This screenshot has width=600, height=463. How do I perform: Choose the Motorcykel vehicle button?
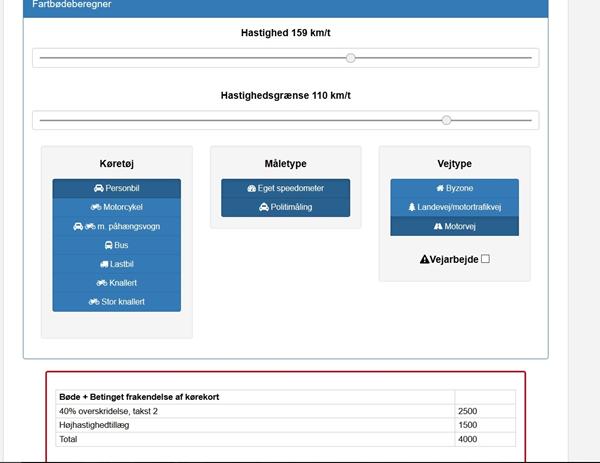click(116, 207)
